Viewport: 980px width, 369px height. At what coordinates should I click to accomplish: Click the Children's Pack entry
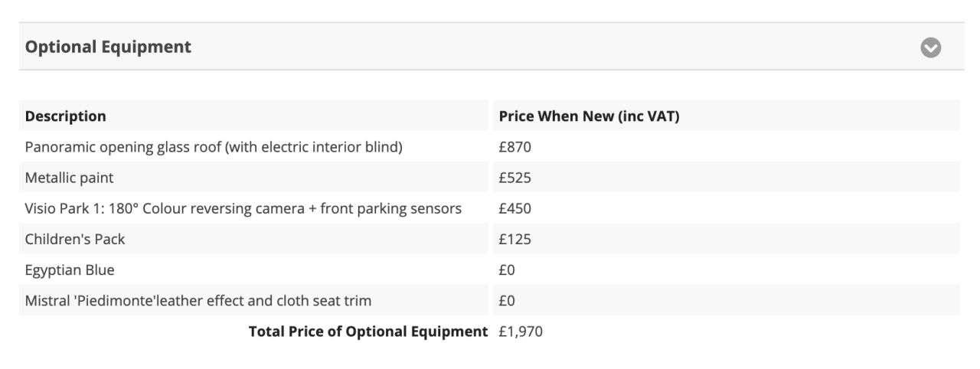(x=75, y=239)
